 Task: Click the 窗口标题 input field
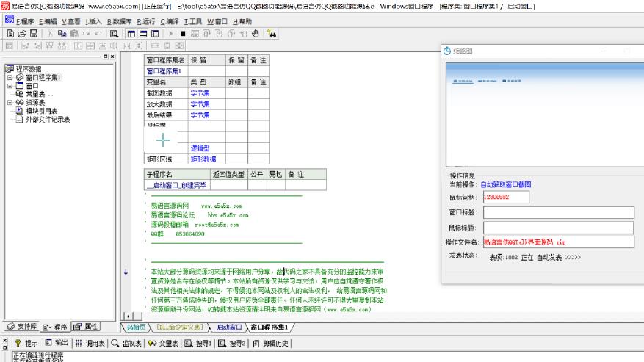tap(559, 212)
